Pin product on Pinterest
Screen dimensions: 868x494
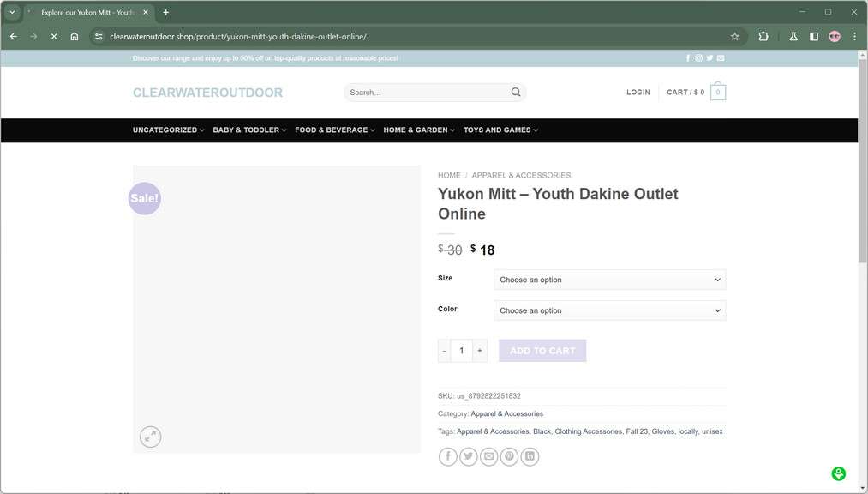click(510, 456)
